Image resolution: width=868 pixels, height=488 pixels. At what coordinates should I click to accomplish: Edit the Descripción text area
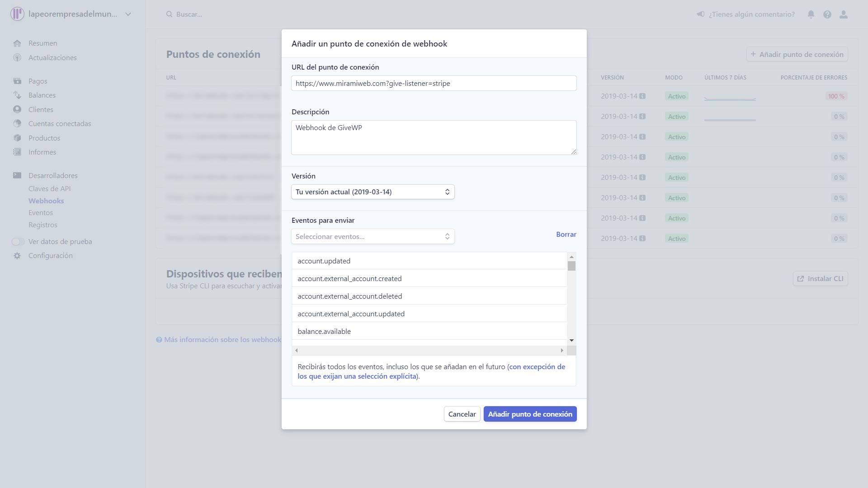(x=434, y=137)
